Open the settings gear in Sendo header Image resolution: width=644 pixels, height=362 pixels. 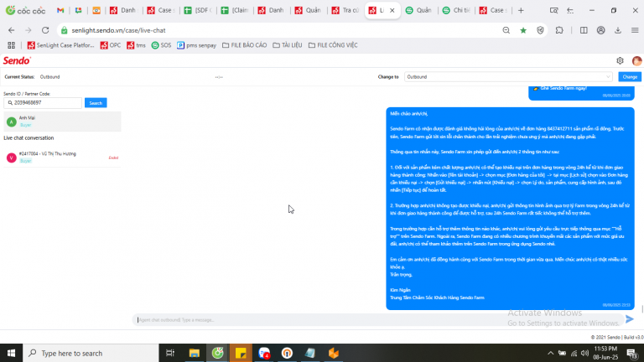coord(620,60)
